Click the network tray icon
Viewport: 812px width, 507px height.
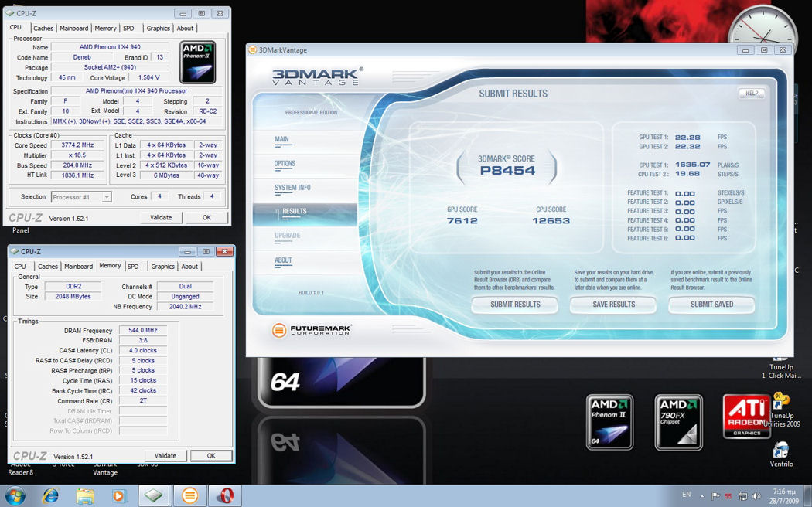[742, 495]
